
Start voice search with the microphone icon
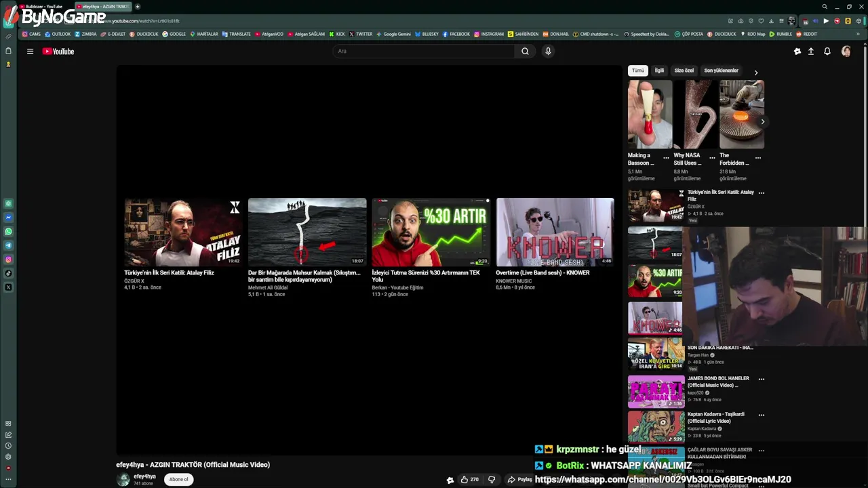click(x=548, y=52)
